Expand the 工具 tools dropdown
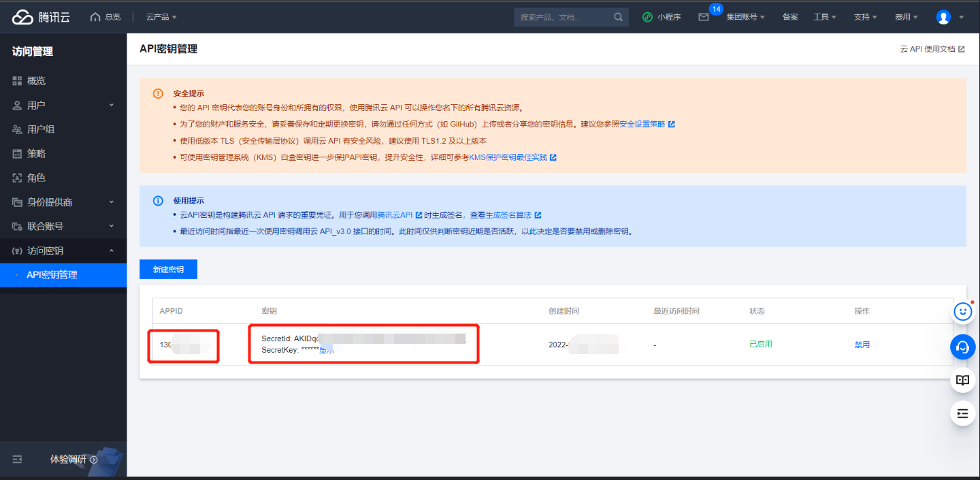The image size is (980, 480). point(825,17)
